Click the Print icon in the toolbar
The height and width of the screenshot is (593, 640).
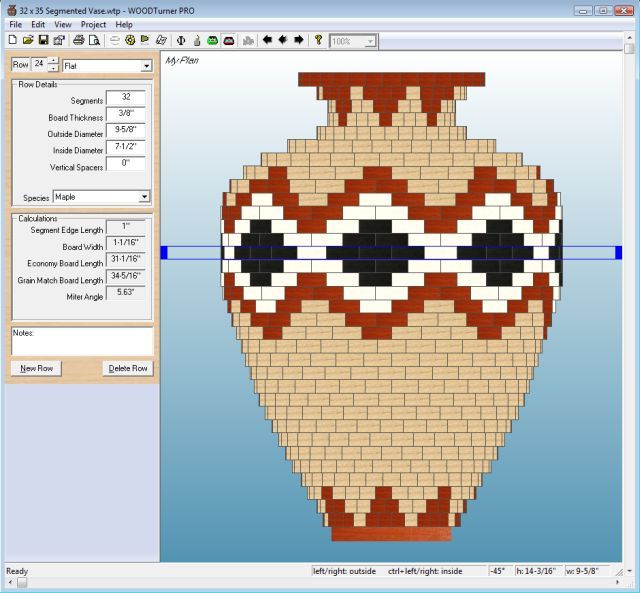pos(79,41)
